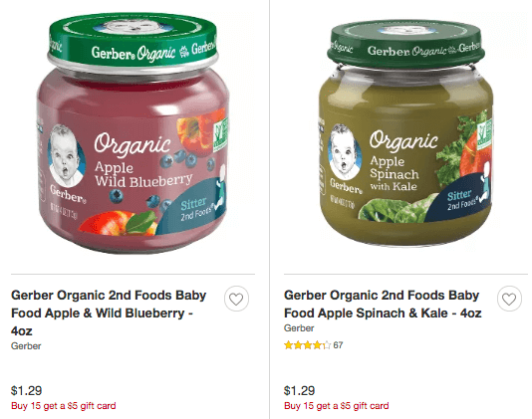Click gift card promo under blueberry product
The height and width of the screenshot is (419, 532).
64,406
